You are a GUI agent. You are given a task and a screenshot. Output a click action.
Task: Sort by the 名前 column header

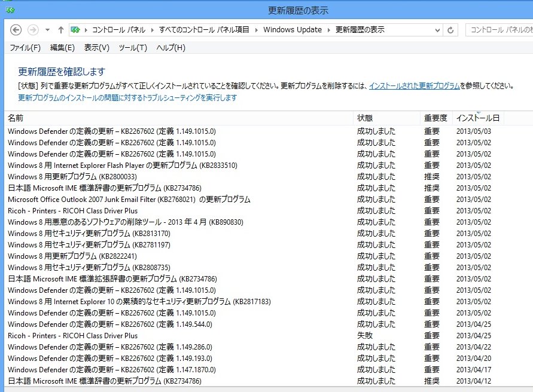click(x=180, y=118)
